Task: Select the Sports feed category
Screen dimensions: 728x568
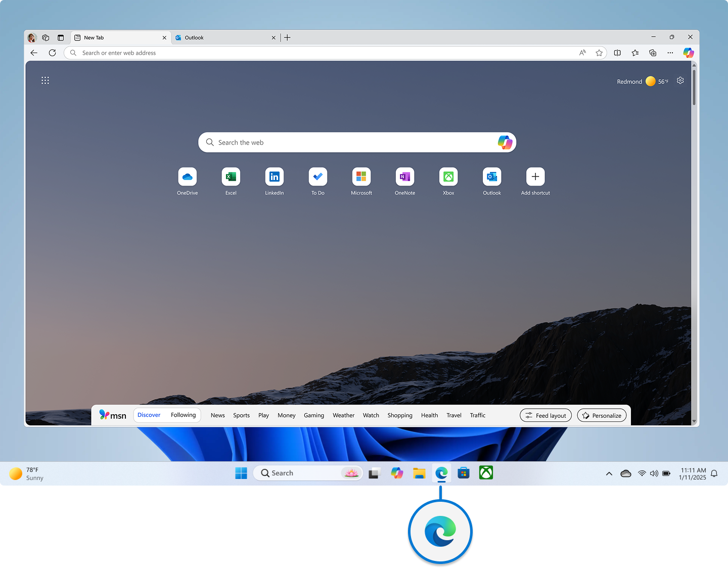Action: click(241, 415)
